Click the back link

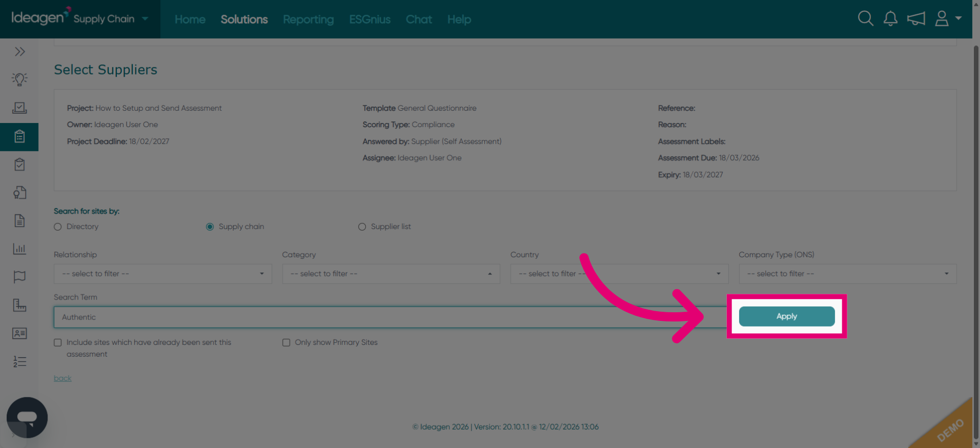pos(62,378)
